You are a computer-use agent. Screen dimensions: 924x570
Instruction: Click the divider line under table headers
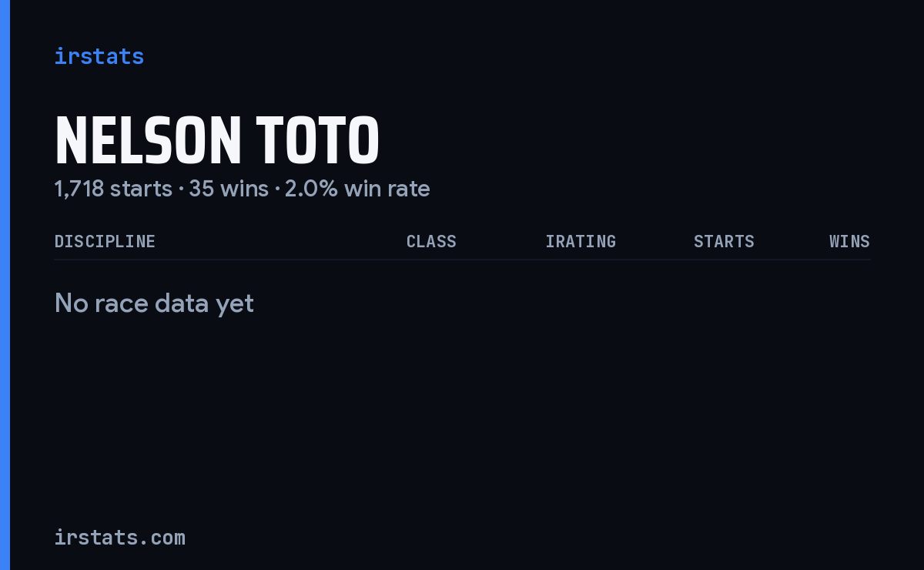pyautogui.click(x=462, y=260)
